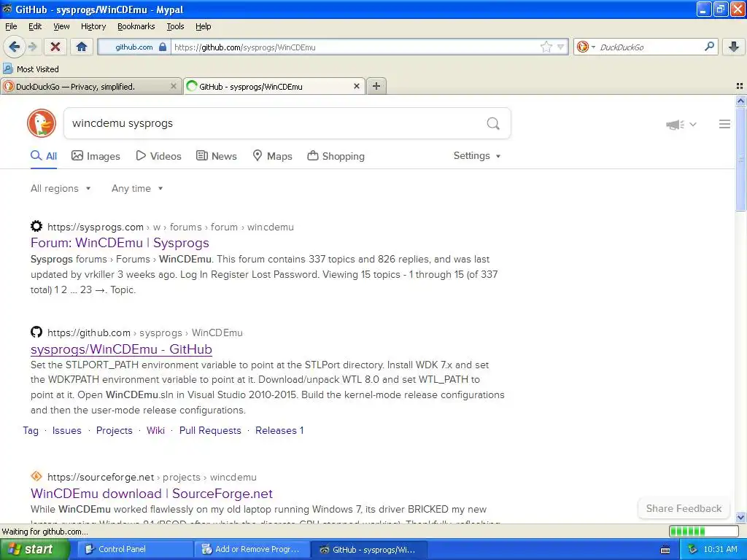Screen dimensions: 747x560
Task: Click the keyboard tray icon
Action: coord(665,550)
